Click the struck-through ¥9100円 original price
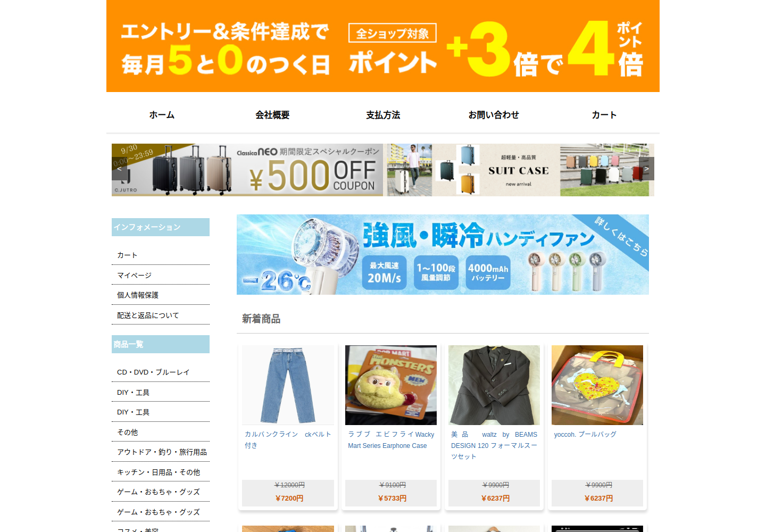Screen dimensions: 766x532 click(x=393, y=485)
